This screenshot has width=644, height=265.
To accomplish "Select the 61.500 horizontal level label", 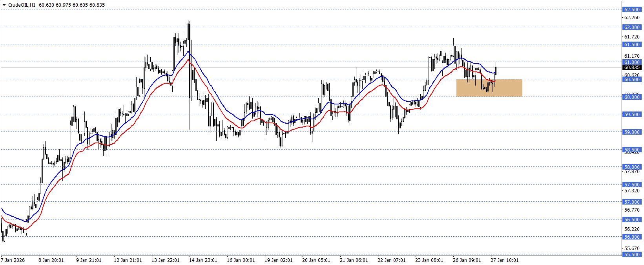I will pyautogui.click(x=632, y=45).
